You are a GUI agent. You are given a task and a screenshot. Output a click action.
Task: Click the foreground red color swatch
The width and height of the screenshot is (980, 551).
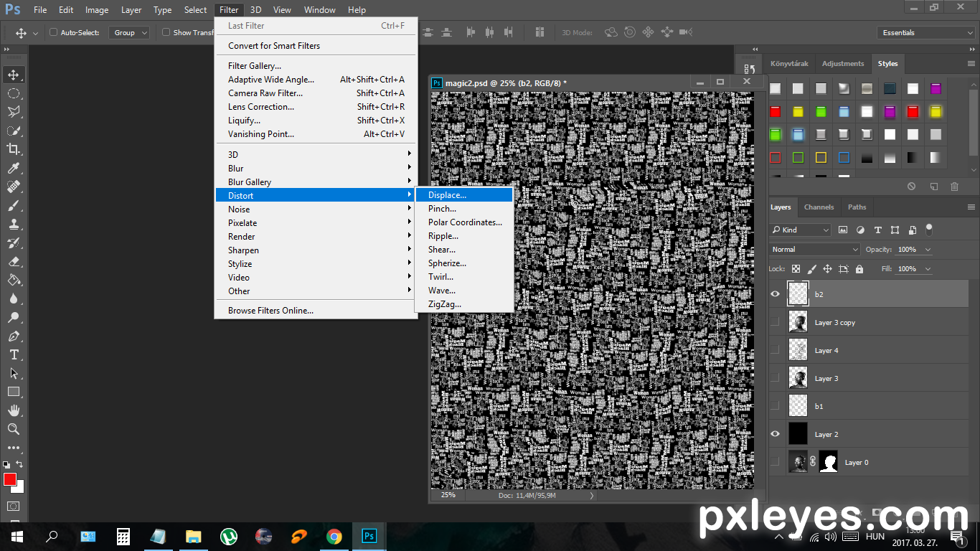(x=10, y=479)
